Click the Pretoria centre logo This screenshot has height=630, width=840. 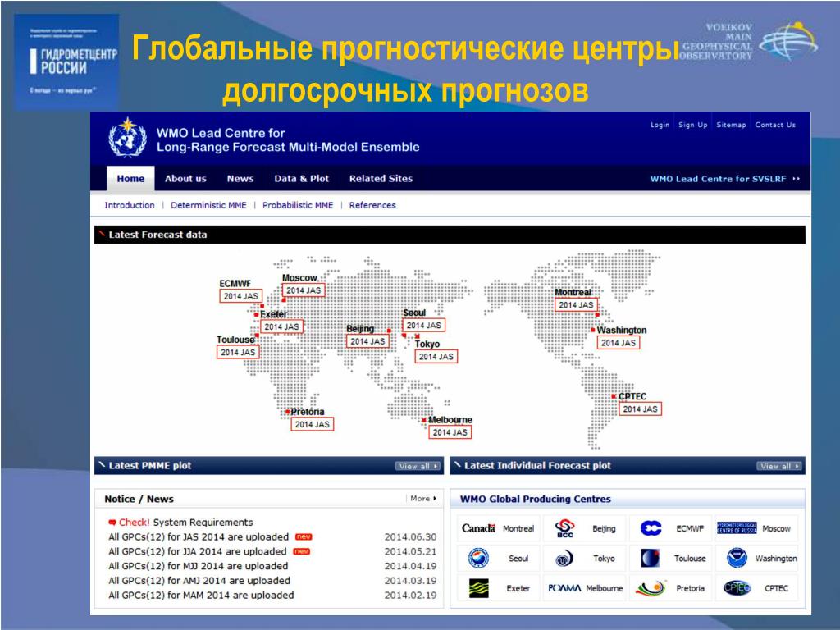(x=651, y=587)
